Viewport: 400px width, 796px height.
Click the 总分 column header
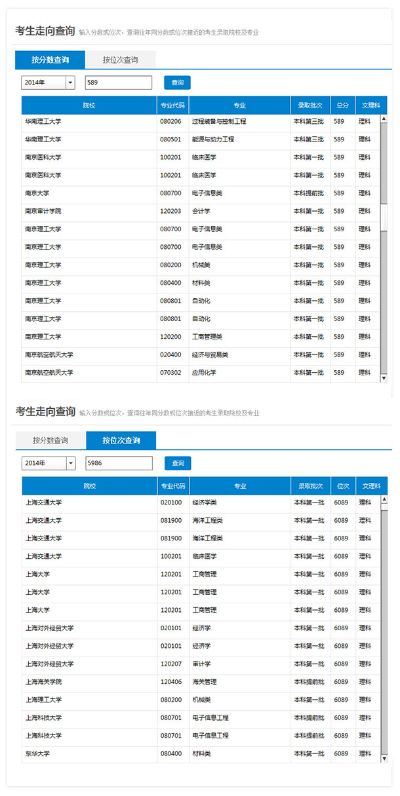[343, 105]
